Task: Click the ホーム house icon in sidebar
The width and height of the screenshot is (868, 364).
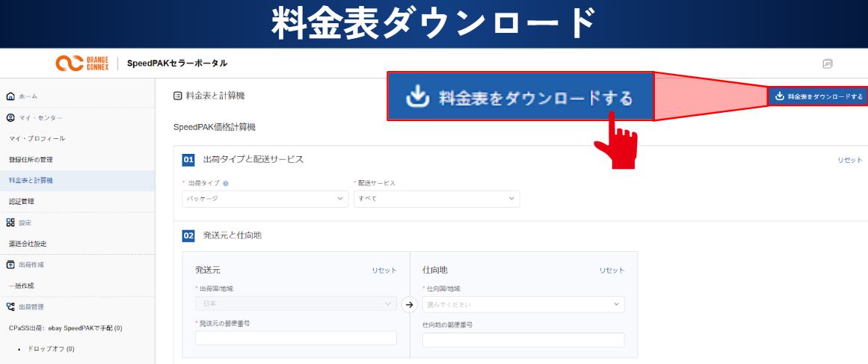Action: (10, 96)
